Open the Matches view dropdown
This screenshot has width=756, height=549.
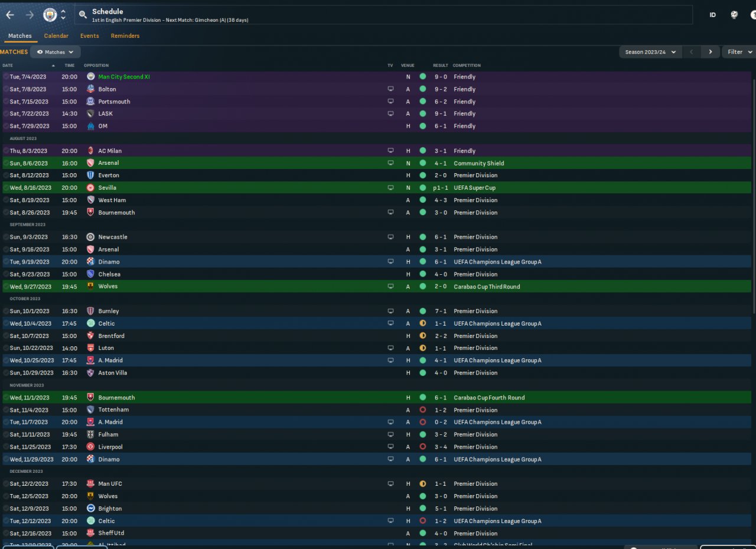[56, 52]
